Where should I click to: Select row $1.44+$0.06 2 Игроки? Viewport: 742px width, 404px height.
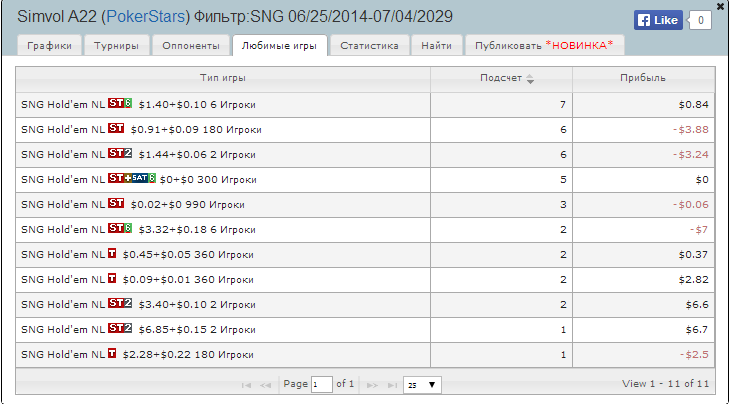click(x=365, y=155)
